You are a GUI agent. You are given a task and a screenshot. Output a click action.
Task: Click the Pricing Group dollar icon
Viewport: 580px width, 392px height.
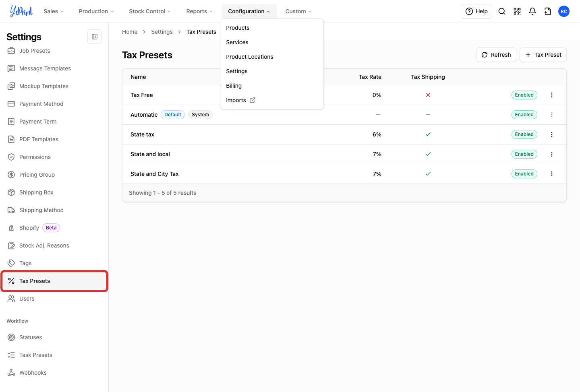click(x=11, y=175)
